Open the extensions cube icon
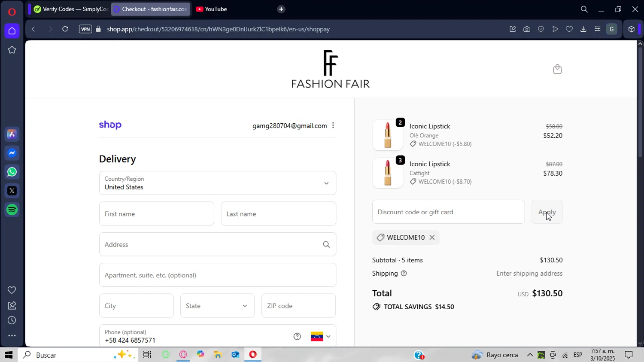644x362 pixels. pyautogui.click(x=631, y=29)
